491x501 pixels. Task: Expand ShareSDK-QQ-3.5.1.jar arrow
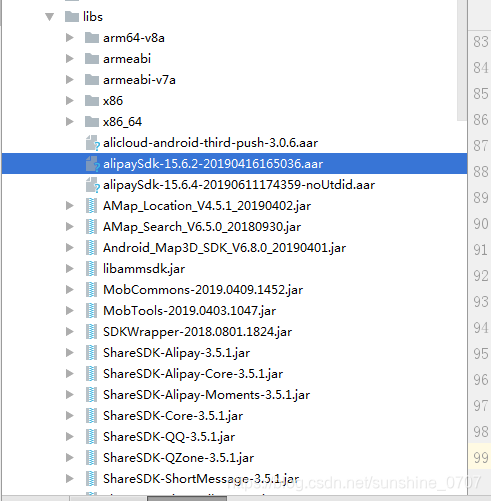(x=69, y=437)
